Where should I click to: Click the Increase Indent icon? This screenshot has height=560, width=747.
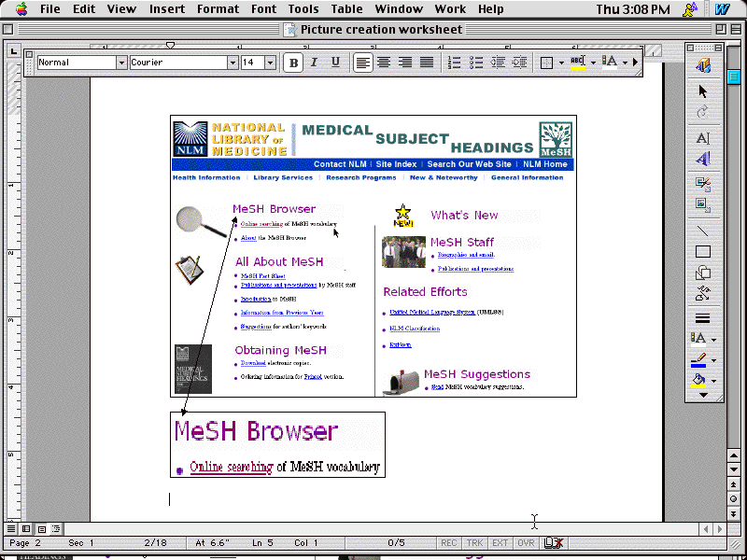(519, 63)
